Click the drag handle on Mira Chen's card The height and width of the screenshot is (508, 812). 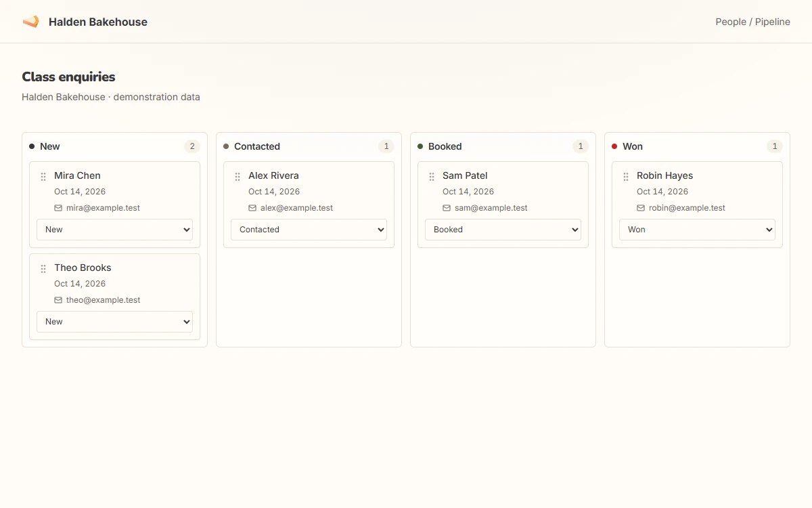coord(43,177)
